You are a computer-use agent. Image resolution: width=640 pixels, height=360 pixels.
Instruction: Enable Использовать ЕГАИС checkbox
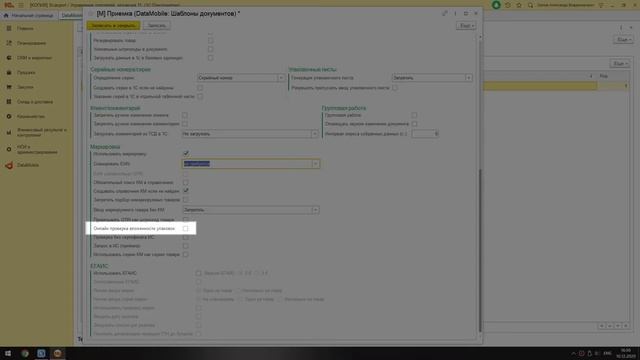pos(198,273)
